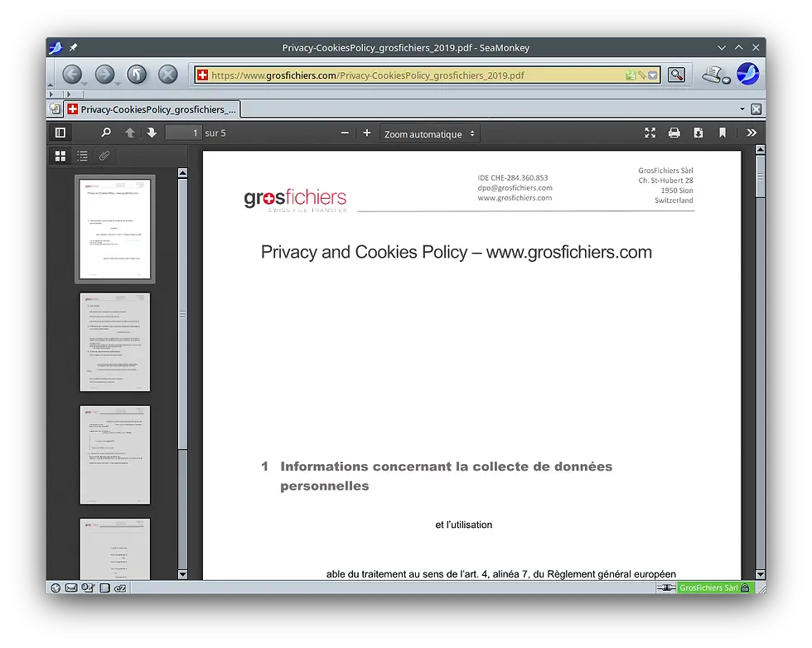Image resolution: width=812 pixels, height=648 pixels.
Task: Select page 3 thumbnail
Action: (115, 455)
